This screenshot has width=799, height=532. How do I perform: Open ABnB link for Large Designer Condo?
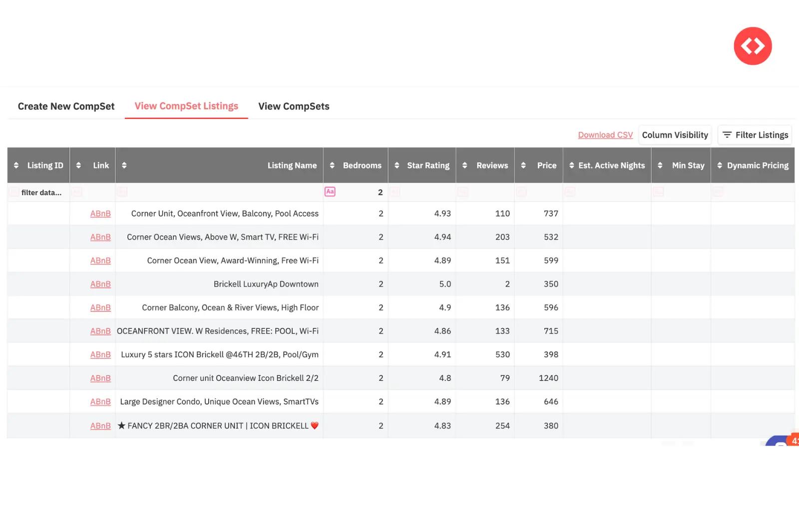tap(100, 401)
